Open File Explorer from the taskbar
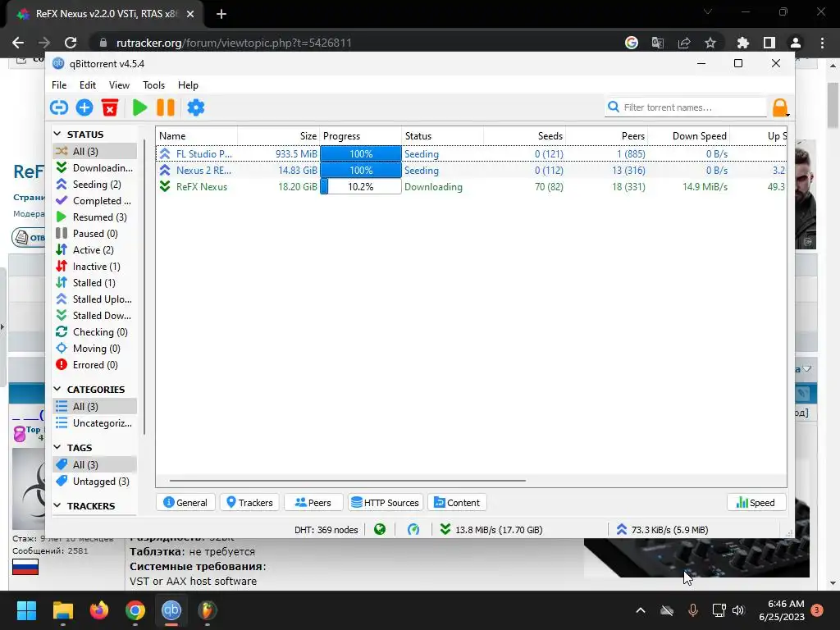The image size is (840, 630). pos(62,610)
